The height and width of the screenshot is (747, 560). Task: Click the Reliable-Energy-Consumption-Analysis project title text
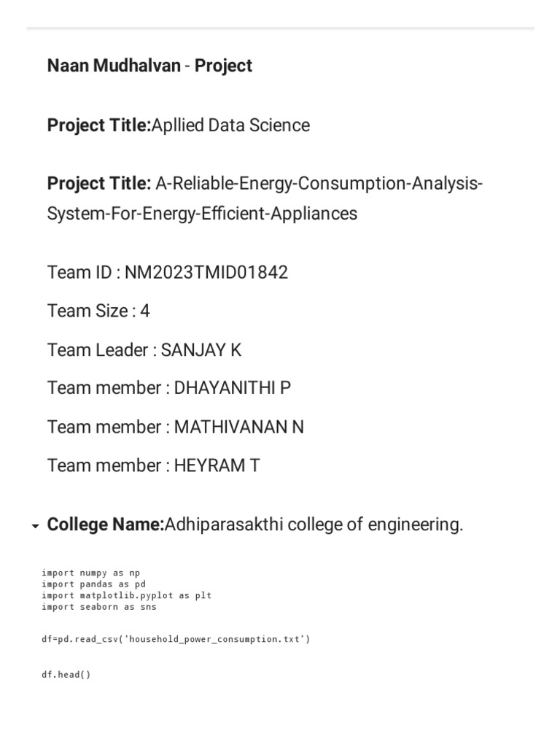[x=316, y=184]
